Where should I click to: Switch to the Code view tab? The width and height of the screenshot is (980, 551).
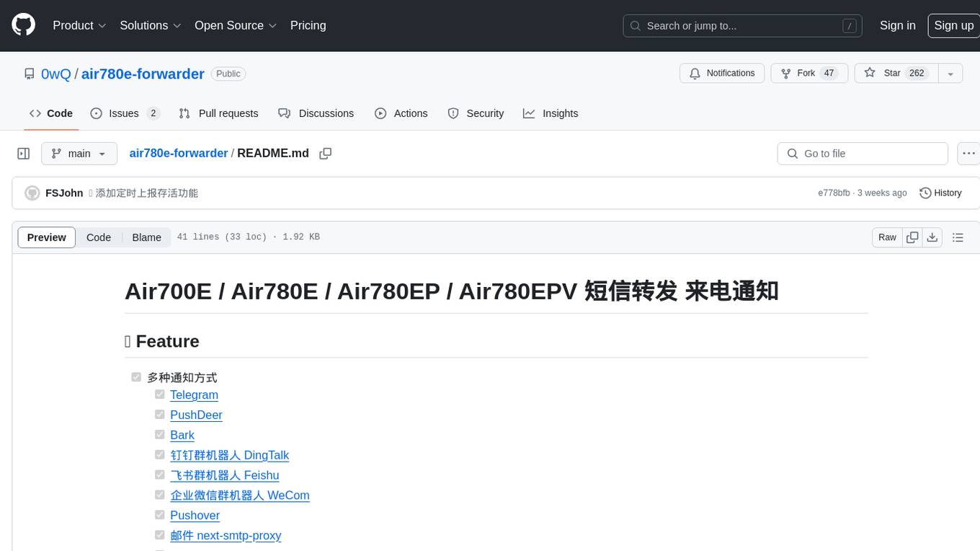tap(99, 237)
